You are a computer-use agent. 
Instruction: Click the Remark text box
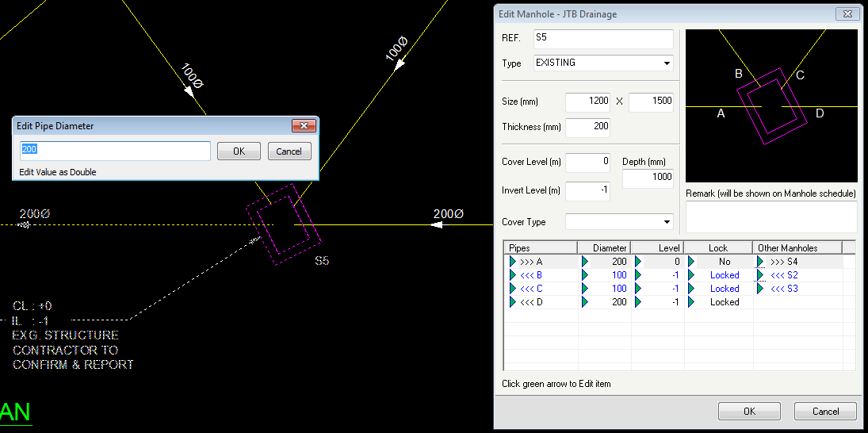pos(770,216)
